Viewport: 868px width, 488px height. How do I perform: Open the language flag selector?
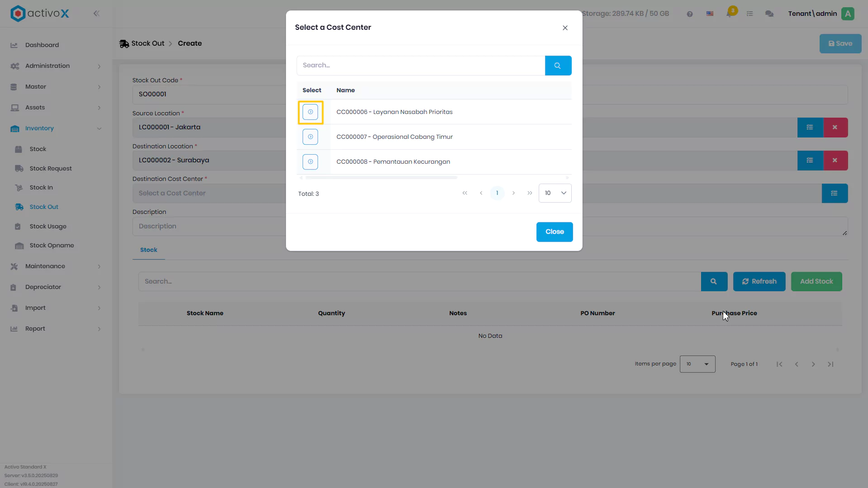point(710,14)
